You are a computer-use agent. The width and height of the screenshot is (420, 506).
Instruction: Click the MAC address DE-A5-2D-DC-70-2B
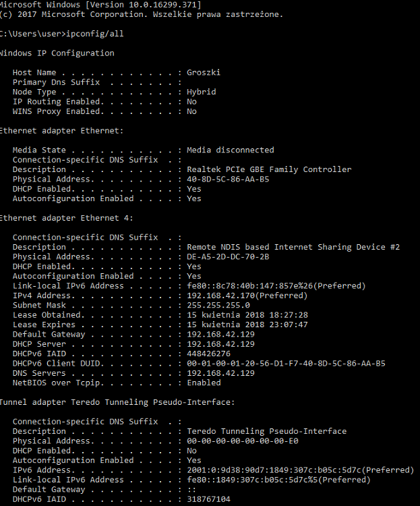click(228, 257)
